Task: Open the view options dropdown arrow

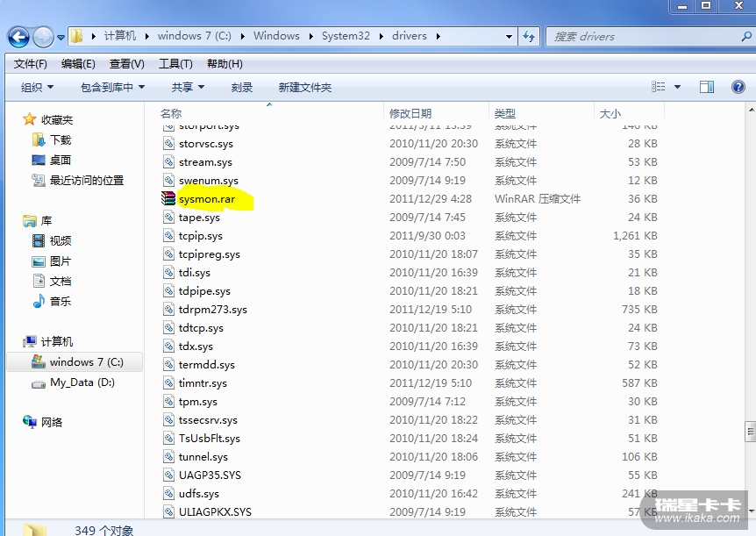Action: tap(677, 87)
